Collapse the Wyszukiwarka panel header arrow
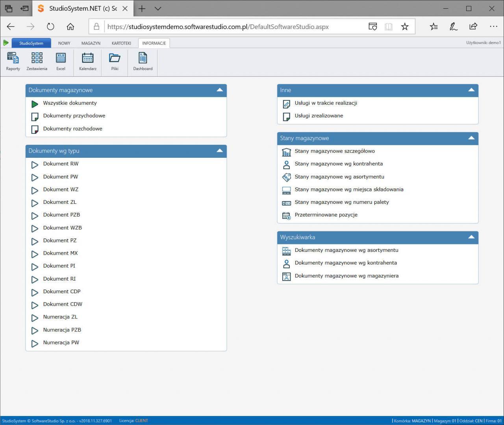 coord(471,237)
